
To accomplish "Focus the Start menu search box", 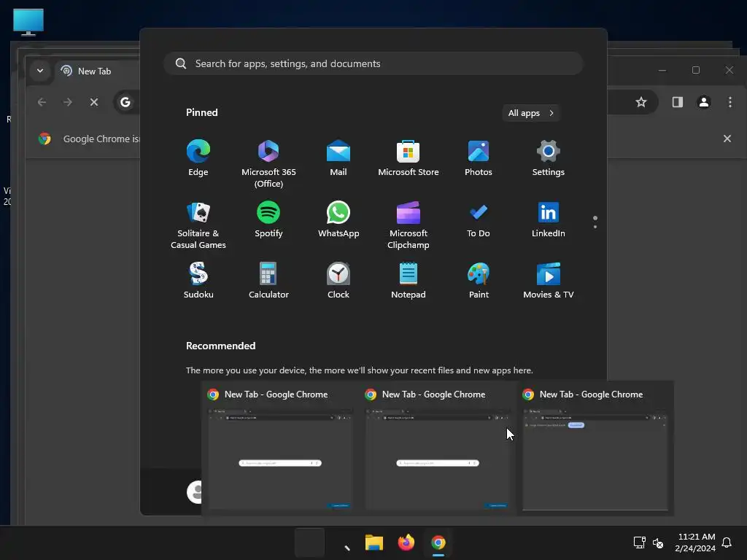I will [373, 63].
